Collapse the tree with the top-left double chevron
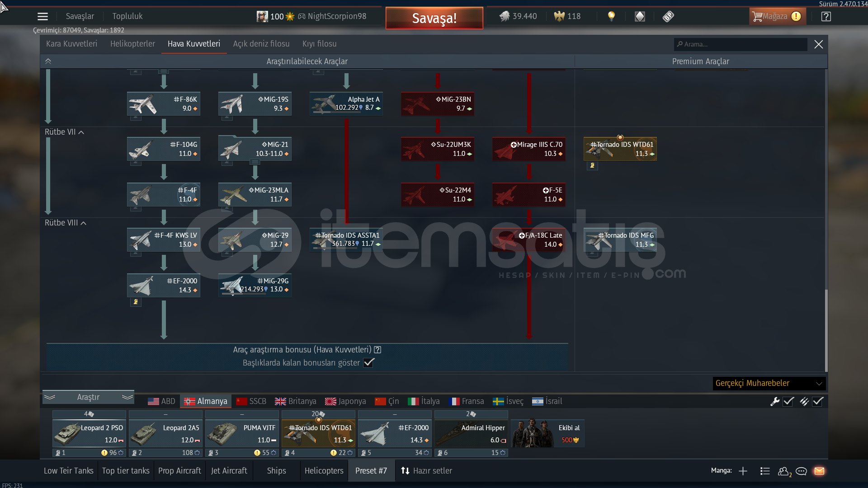Viewport: 868px width, 488px height. pyautogui.click(x=48, y=61)
